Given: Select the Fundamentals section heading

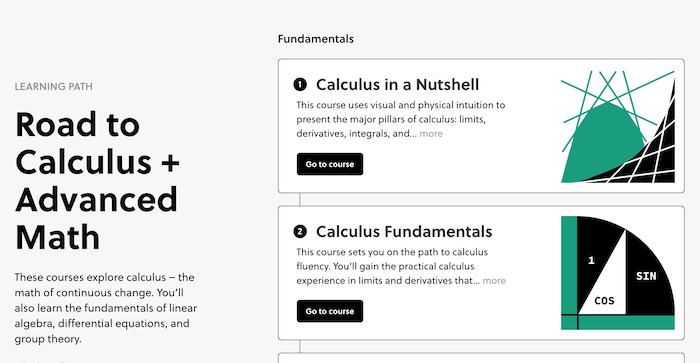Looking at the screenshot, I should [x=316, y=39].
